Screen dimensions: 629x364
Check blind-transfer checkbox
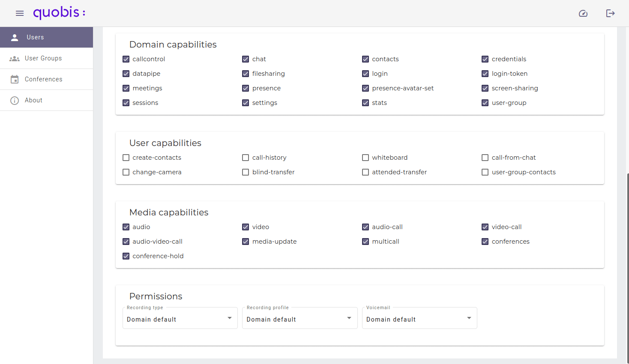point(246,172)
